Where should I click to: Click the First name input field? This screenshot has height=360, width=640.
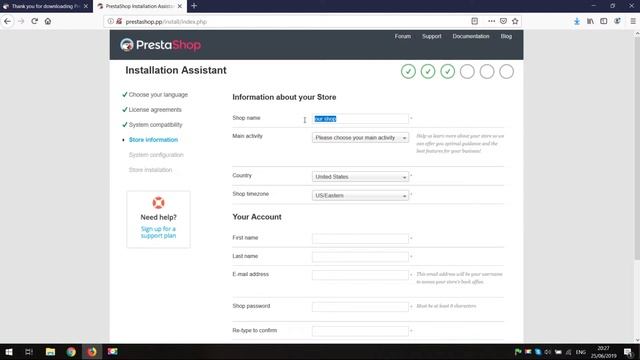click(x=360, y=238)
